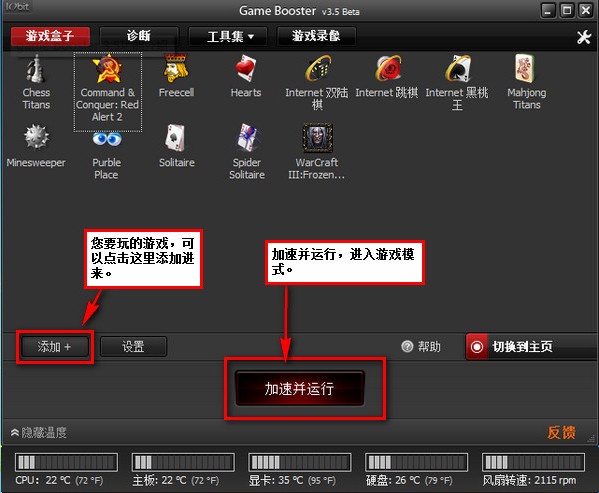Click the 主板 temperature gauge bar
The width and height of the screenshot is (599, 493).
click(183, 462)
